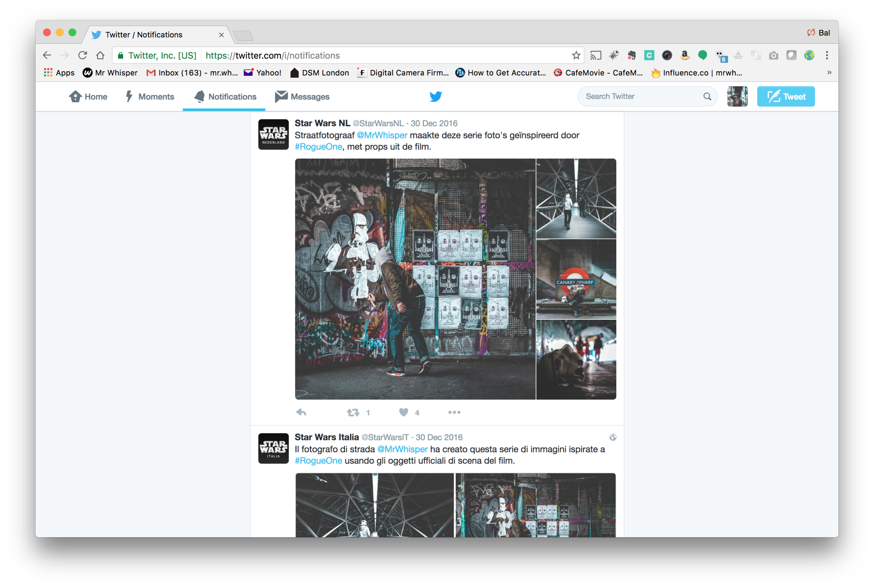Open the DSM London bookmark
874x588 pixels.
tap(320, 73)
